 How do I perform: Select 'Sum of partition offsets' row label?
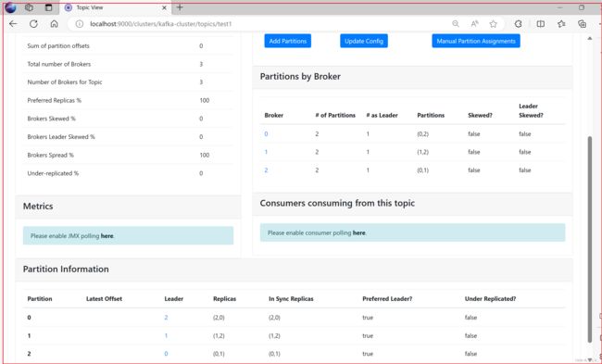tap(58, 45)
